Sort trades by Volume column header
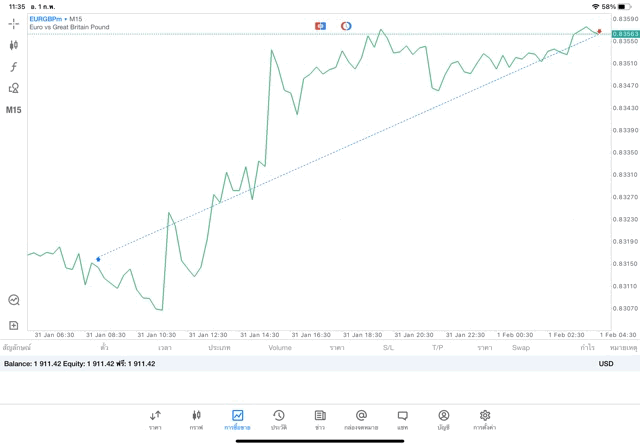This screenshot has height=447, width=640. click(280, 348)
